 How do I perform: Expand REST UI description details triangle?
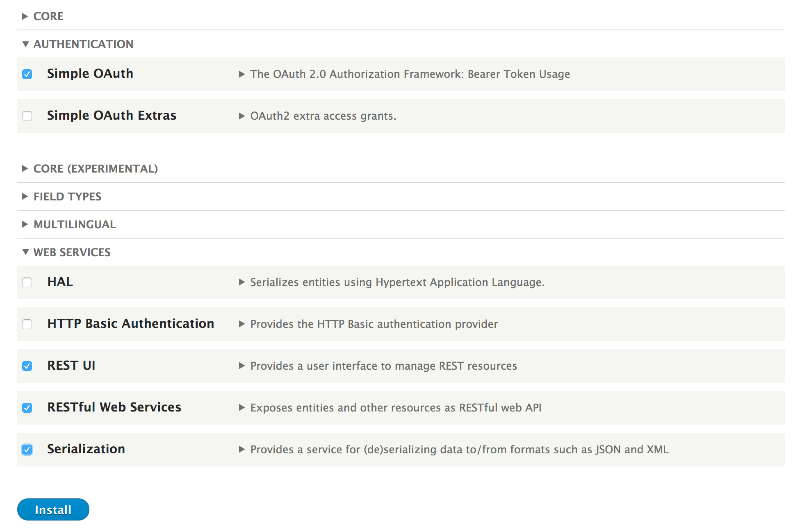(x=242, y=366)
